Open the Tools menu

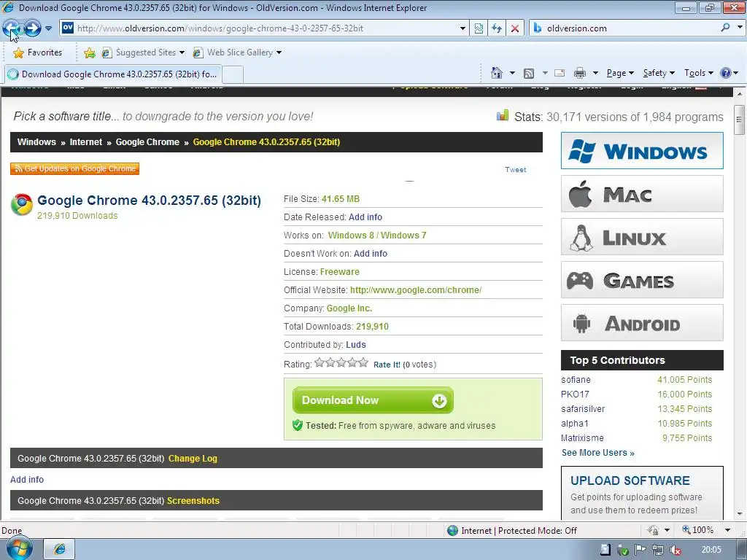[698, 73]
